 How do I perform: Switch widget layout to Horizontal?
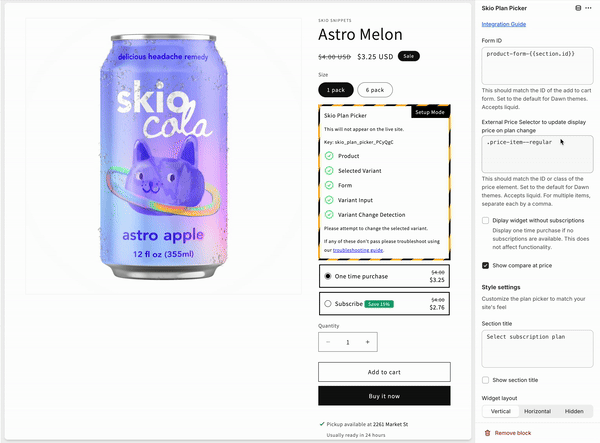(x=537, y=411)
